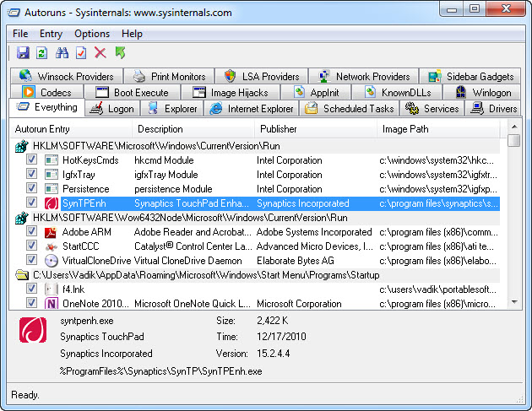The image size is (532, 411).
Task: Click the red X Delete icon
Action: 100,53
